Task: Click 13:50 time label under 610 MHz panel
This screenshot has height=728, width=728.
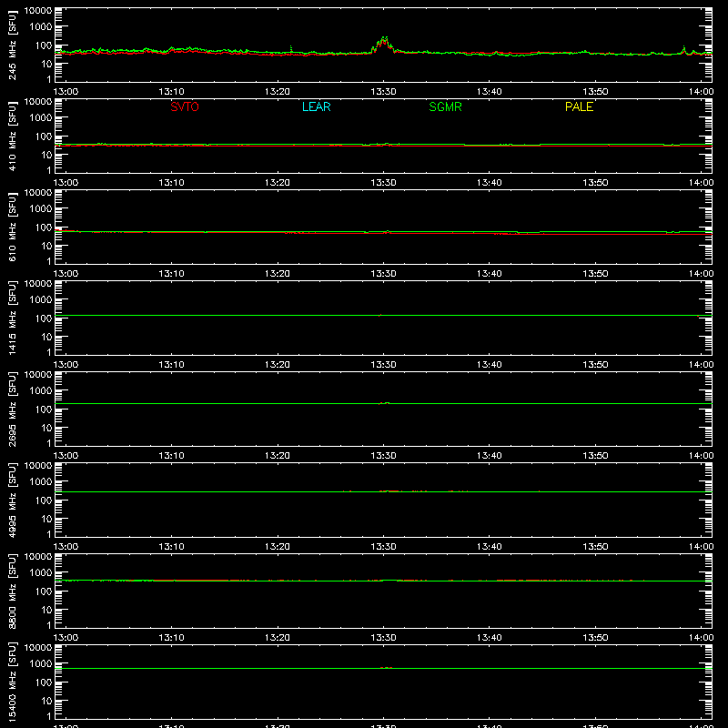Action: pyautogui.click(x=595, y=274)
